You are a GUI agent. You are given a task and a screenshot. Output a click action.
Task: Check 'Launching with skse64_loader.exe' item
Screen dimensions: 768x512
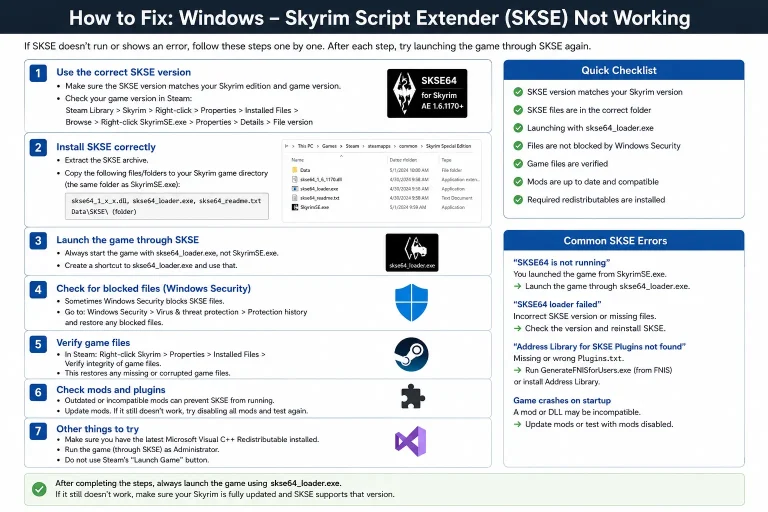pos(518,128)
